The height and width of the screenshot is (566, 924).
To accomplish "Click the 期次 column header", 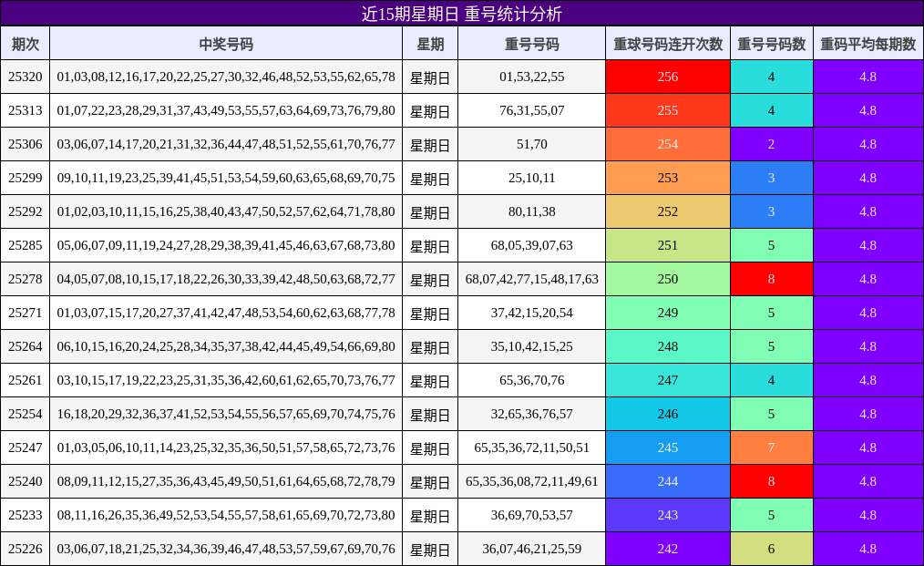I will (26, 42).
